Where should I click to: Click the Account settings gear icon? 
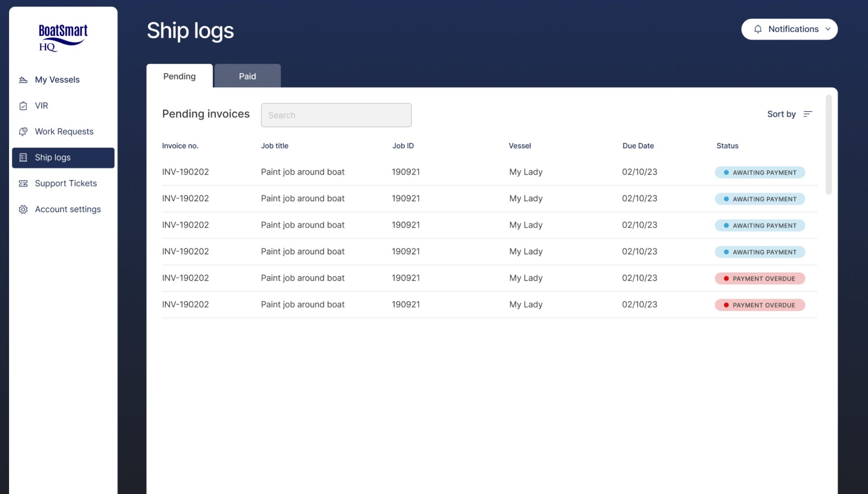point(23,209)
